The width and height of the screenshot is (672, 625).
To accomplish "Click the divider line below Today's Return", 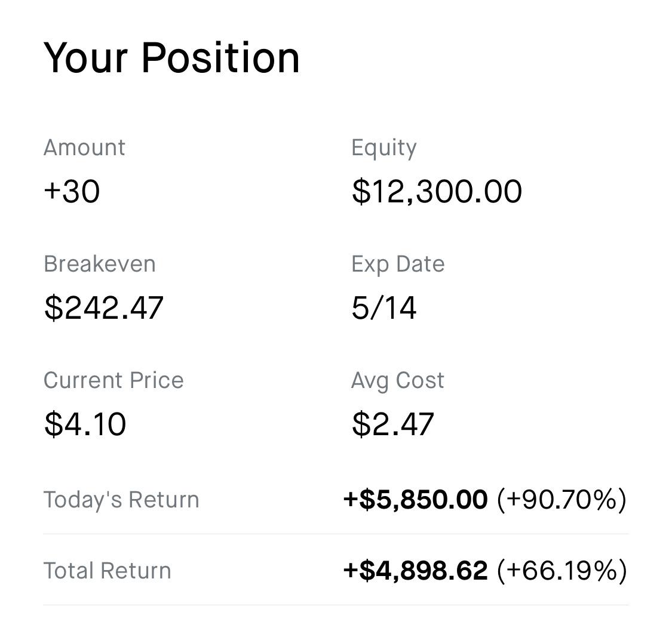I will (336, 534).
